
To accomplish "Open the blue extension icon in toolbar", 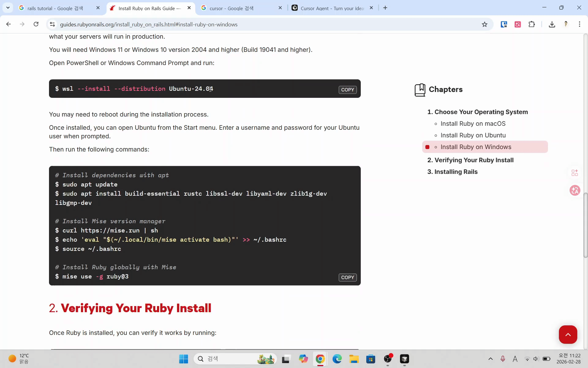I will pyautogui.click(x=504, y=24).
